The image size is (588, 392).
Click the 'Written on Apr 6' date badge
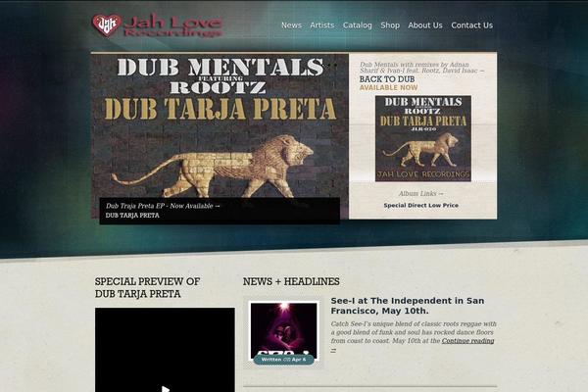click(284, 360)
